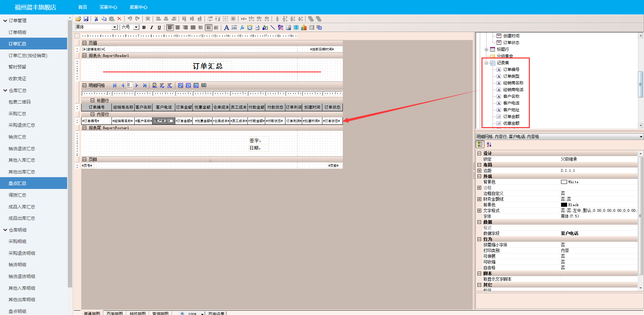Click the White background color swatch
This screenshot has height=315, width=644.
[x=564, y=182]
